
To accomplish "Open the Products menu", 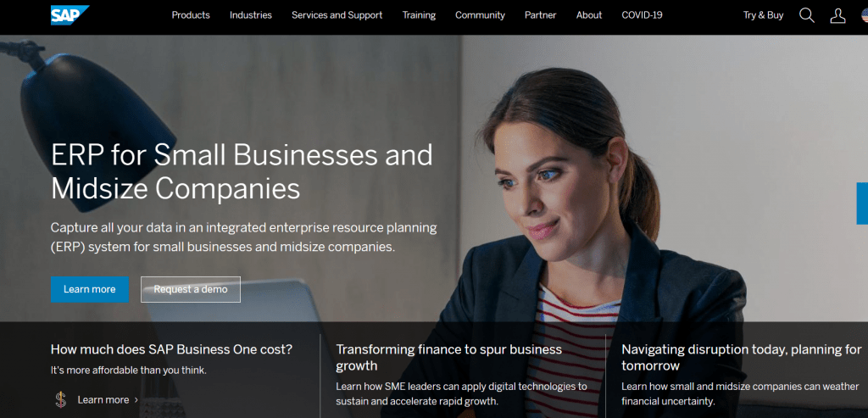I will coord(191,15).
